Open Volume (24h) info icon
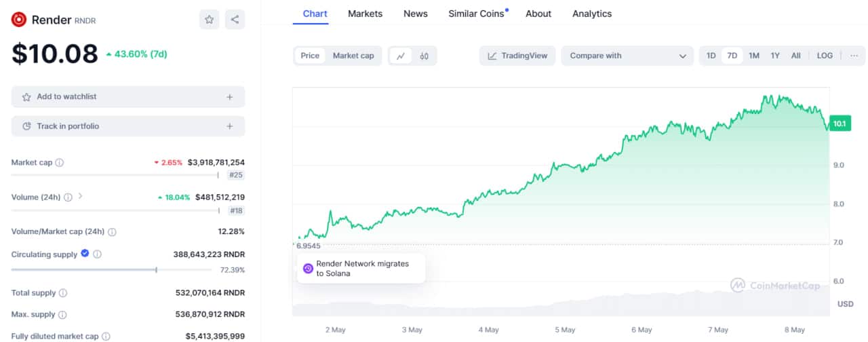 click(x=68, y=197)
